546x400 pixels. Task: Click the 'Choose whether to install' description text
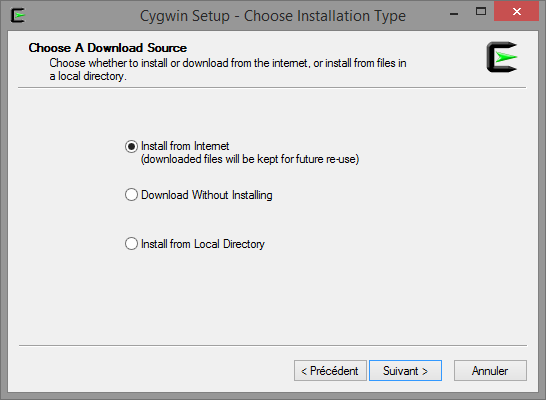[228, 69]
